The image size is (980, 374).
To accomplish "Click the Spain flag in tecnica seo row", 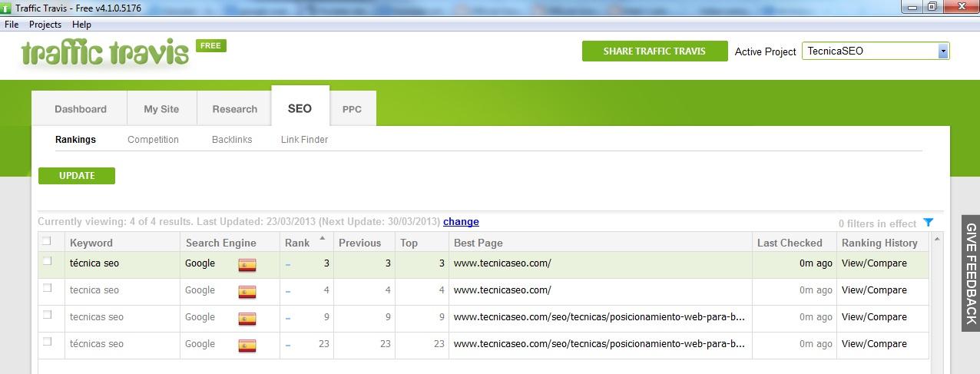I will click(247, 292).
